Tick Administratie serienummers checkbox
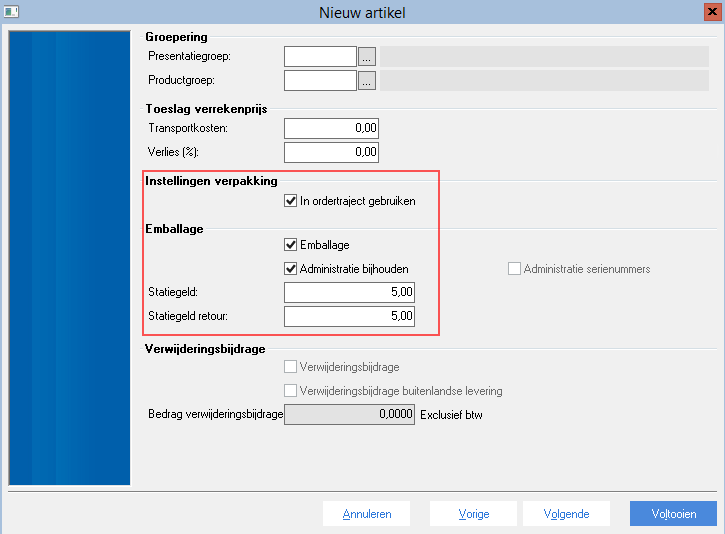725x534 pixels. (514, 269)
